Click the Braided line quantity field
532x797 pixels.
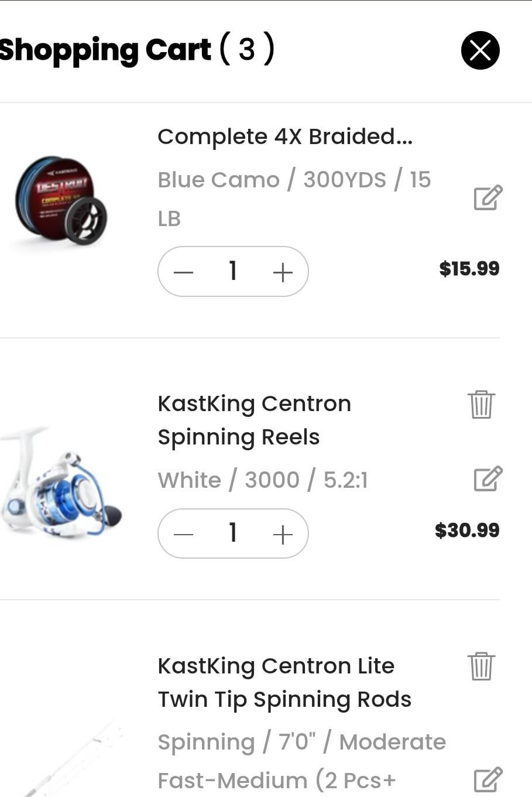point(233,271)
